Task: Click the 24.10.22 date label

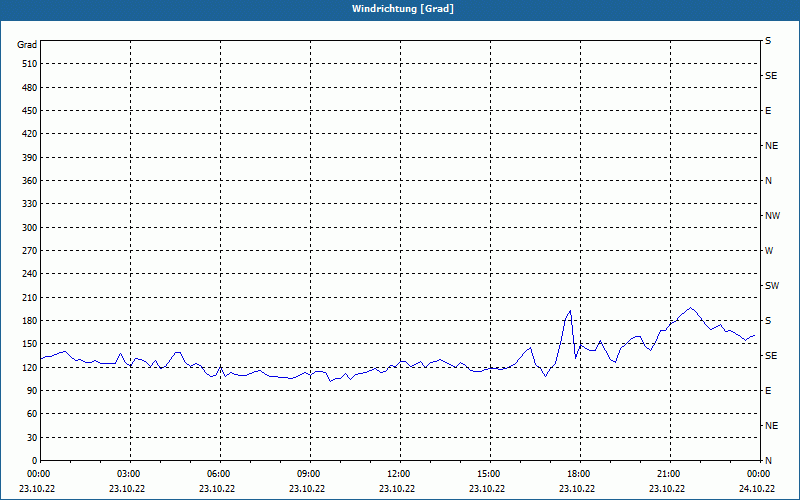Action: (x=757, y=488)
